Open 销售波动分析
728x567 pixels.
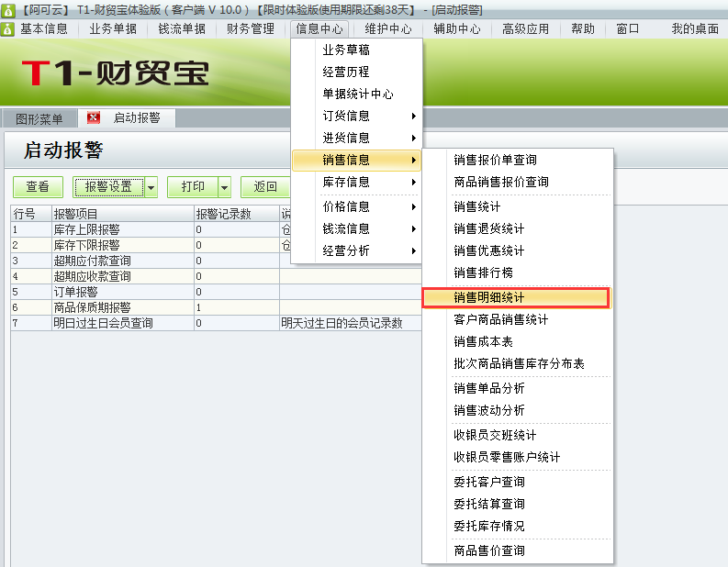pos(517,411)
